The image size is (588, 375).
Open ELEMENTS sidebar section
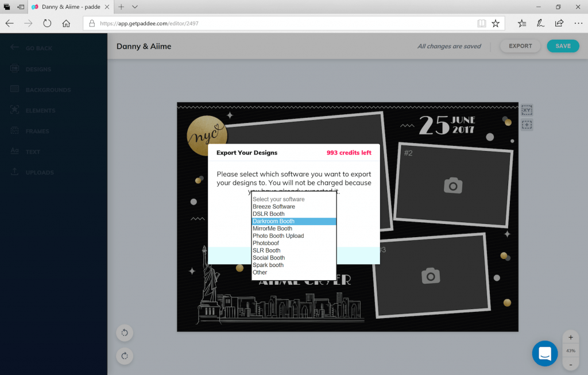33,110
